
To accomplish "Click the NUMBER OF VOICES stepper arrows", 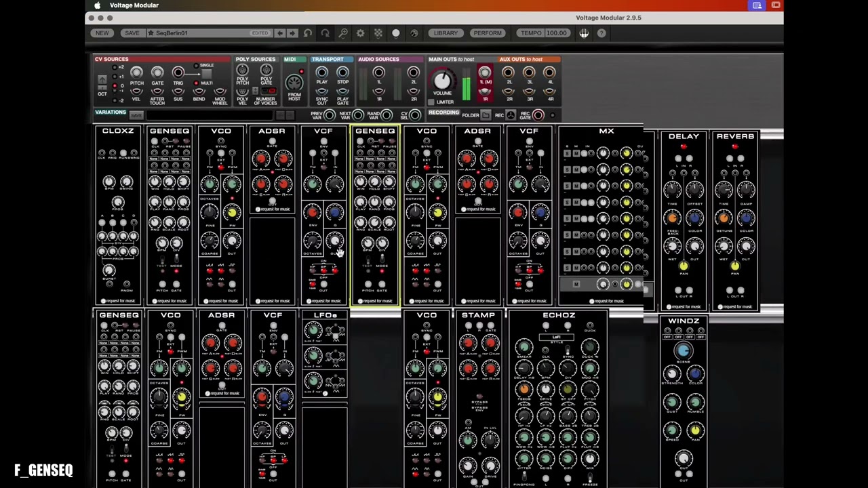I will [x=255, y=91].
